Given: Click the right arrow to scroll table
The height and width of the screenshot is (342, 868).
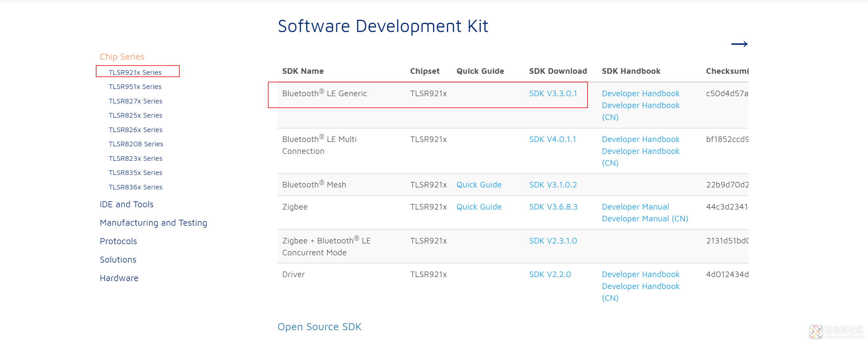Looking at the screenshot, I should (739, 44).
